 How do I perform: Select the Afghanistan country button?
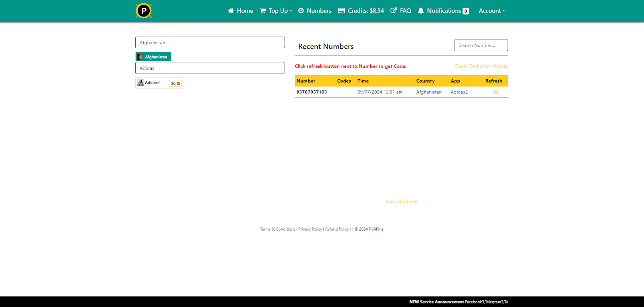[153, 57]
